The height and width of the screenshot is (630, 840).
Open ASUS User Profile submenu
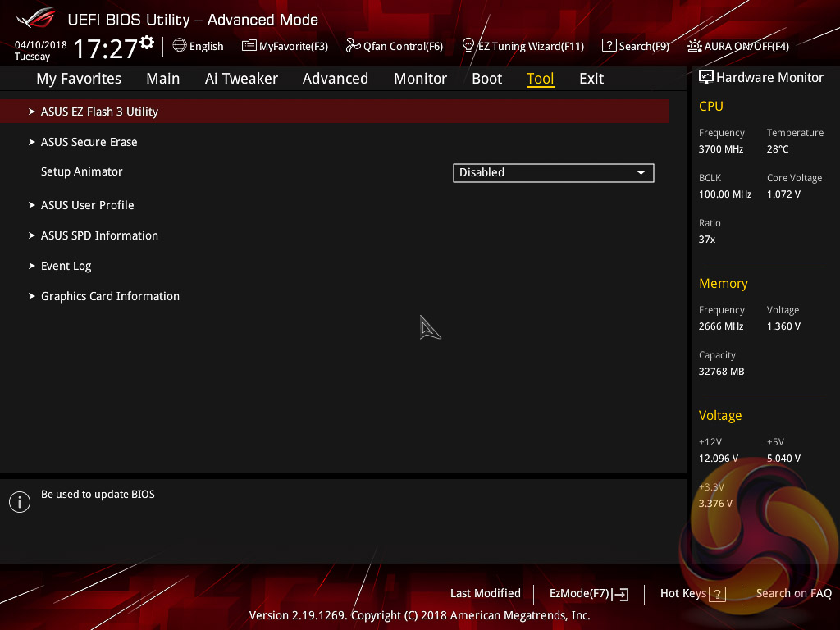point(87,205)
